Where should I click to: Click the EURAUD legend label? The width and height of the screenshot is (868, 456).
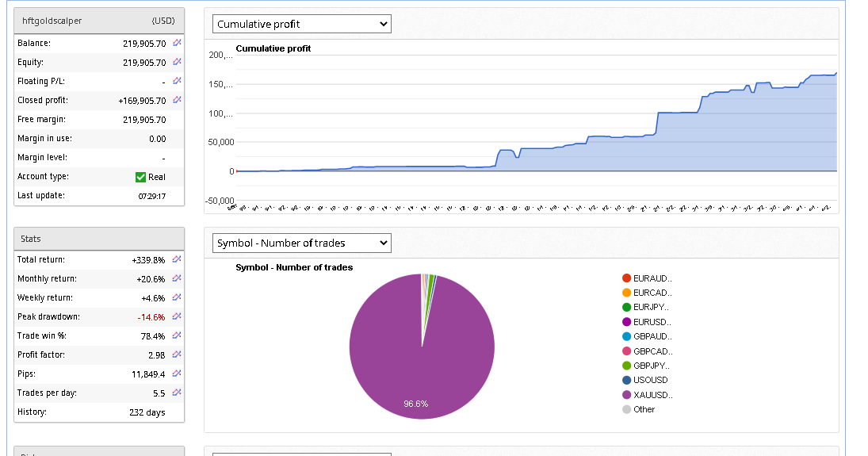click(x=652, y=278)
